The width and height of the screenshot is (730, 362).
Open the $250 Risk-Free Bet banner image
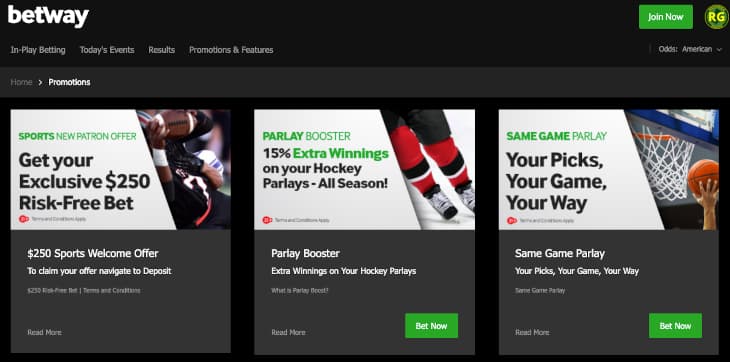[121, 169]
